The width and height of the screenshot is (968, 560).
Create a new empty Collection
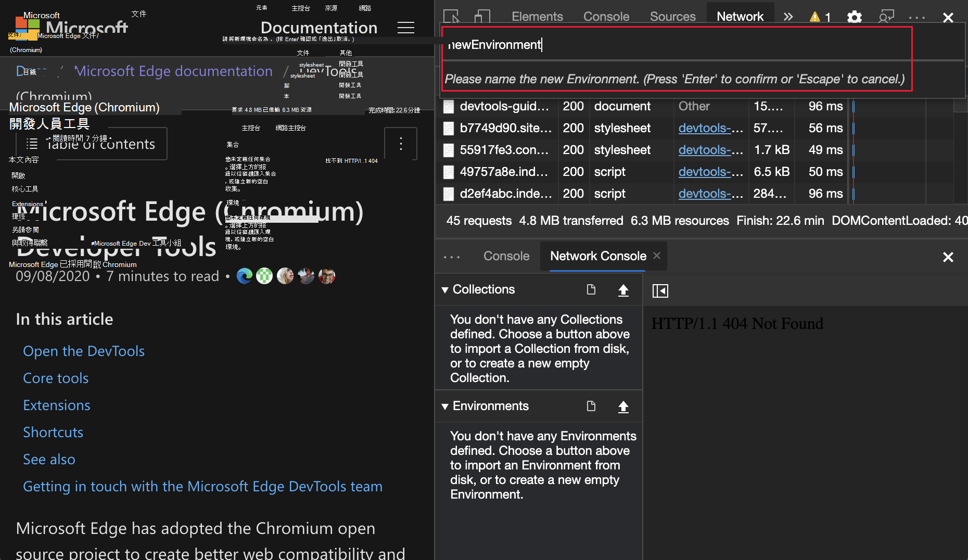(591, 289)
